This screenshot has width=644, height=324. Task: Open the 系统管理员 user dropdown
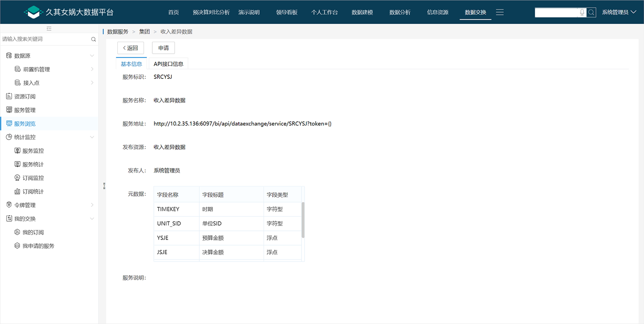point(618,12)
